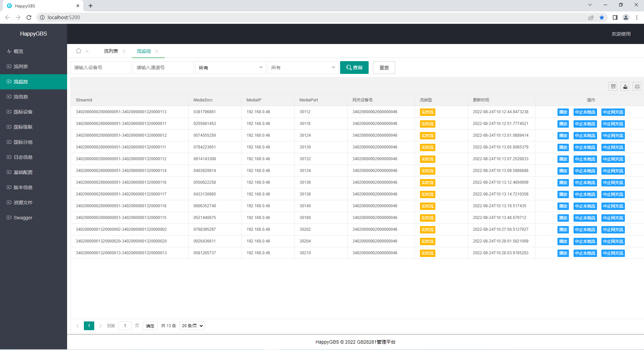644x350 pixels.
Task: Click 播放 for port 30138 row
Action: (x=563, y=194)
